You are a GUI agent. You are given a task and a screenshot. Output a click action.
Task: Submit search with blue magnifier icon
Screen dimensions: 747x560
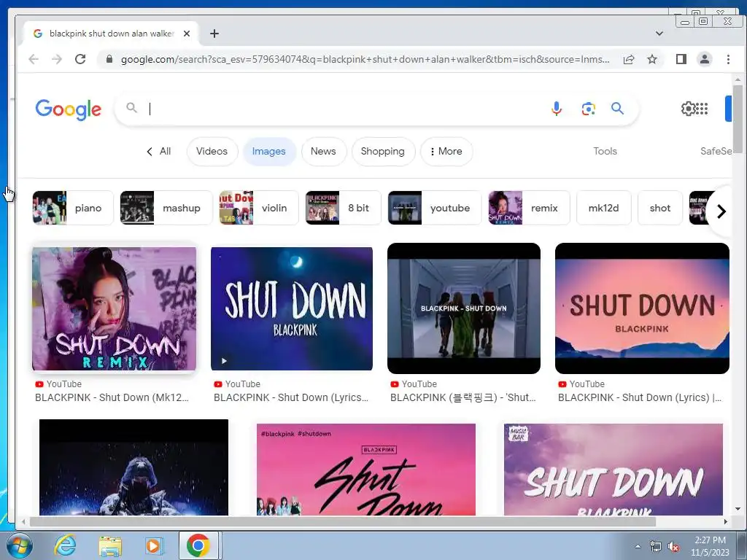tap(617, 109)
